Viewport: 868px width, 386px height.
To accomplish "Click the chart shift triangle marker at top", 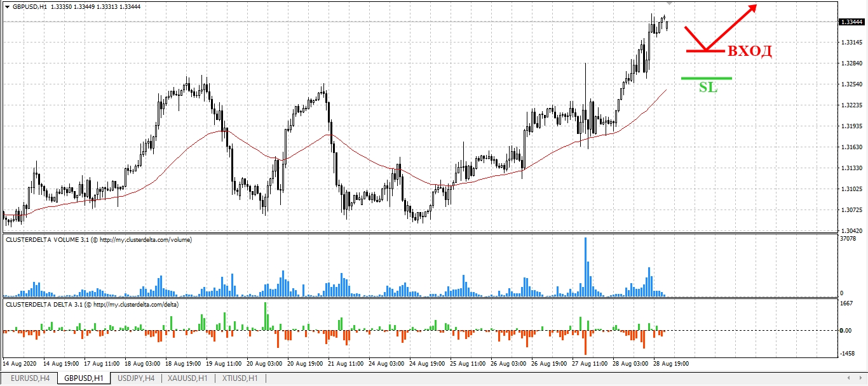I will (669, 4).
